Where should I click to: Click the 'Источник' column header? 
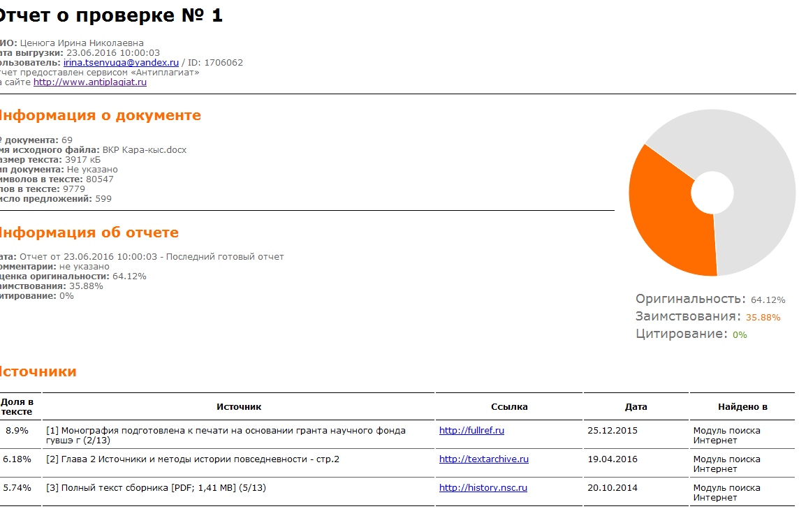[x=239, y=407]
